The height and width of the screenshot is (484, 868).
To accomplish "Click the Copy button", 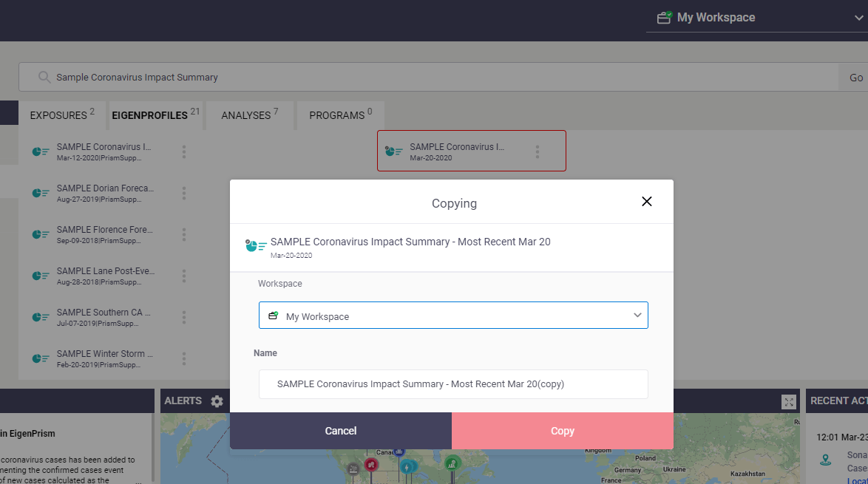I will click(x=563, y=431).
